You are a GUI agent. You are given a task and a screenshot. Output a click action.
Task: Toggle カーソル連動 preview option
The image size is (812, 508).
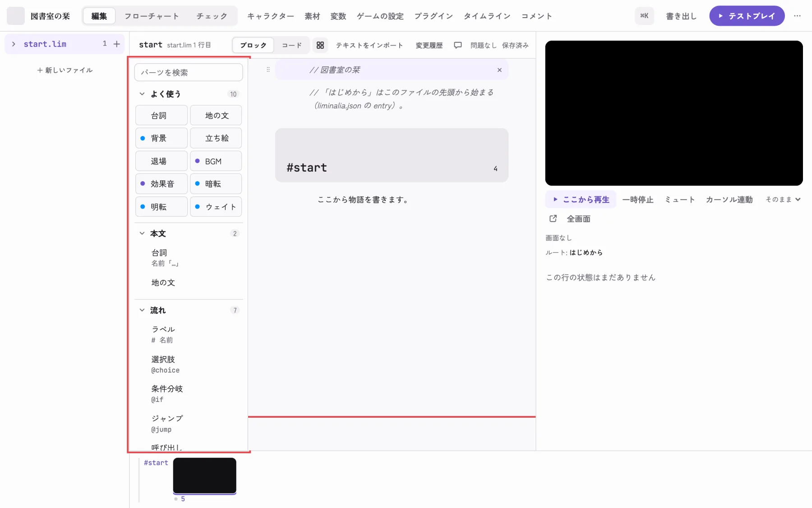729,200
